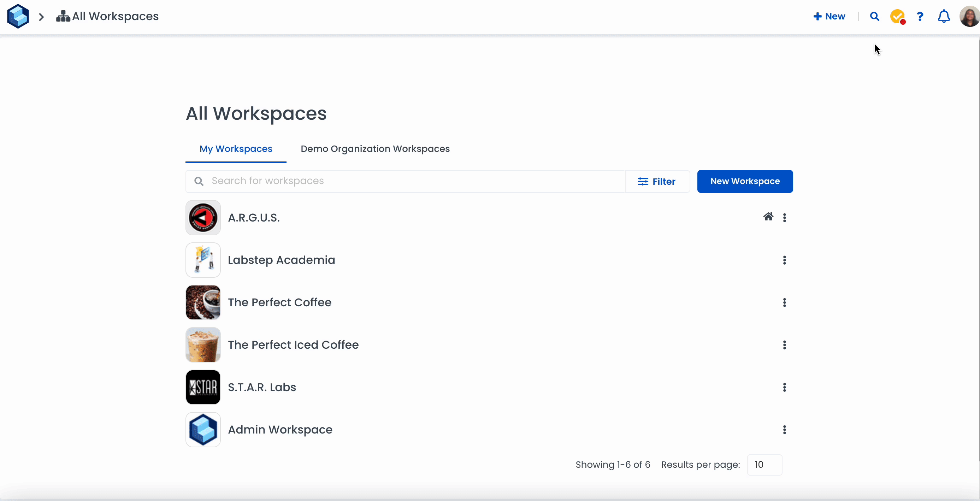Open The Perfect Coffee options menu
980x501 pixels.
(784, 302)
